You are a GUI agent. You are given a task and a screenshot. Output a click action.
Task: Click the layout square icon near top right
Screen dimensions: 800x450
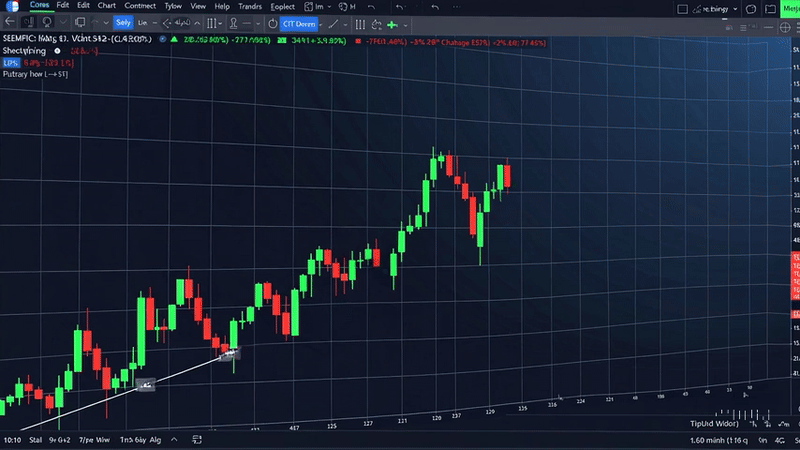tap(681, 7)
